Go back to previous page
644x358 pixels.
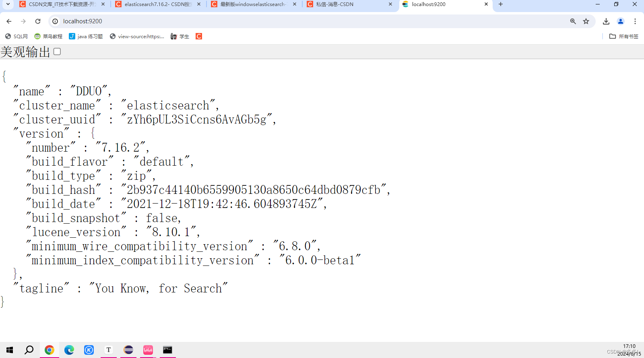click(x=9, y=21)
